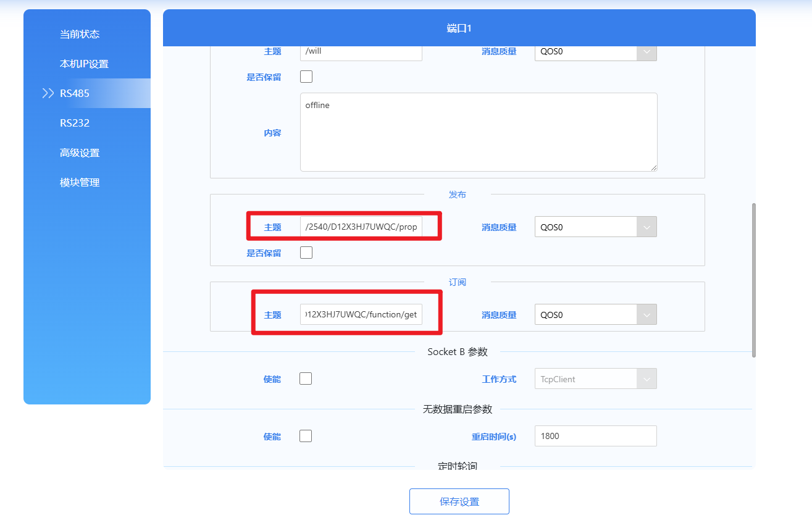
Task: Open 消息质量 dropdown in 发布 section
Action: pyautogui.click(x=595, y=227)
